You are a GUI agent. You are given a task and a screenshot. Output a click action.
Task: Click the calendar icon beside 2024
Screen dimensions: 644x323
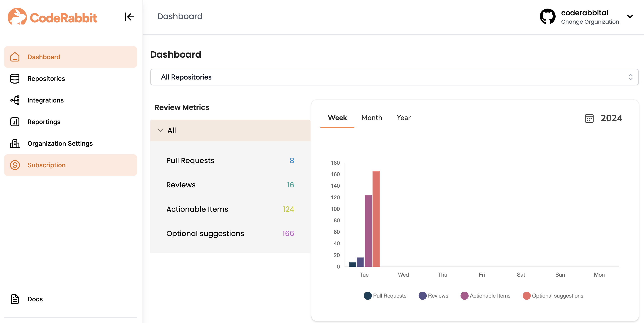(589, 118)
